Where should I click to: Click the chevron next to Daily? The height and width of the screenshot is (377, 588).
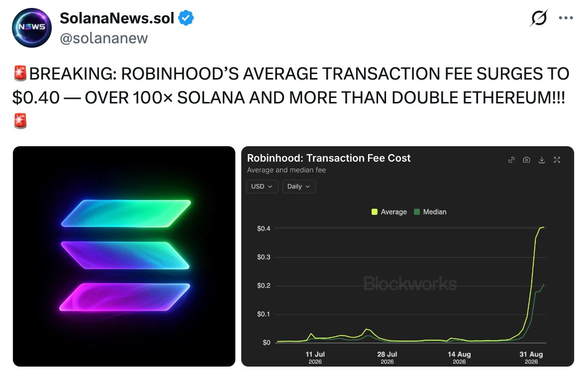click(308, 187)
